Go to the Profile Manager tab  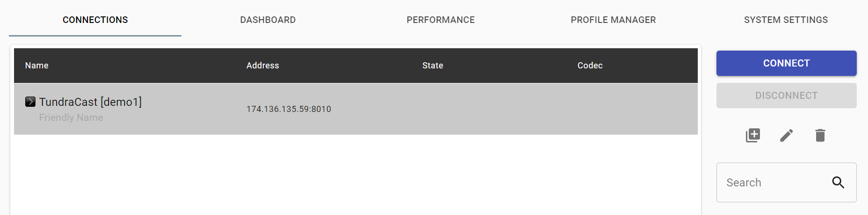tap(613, 20)
